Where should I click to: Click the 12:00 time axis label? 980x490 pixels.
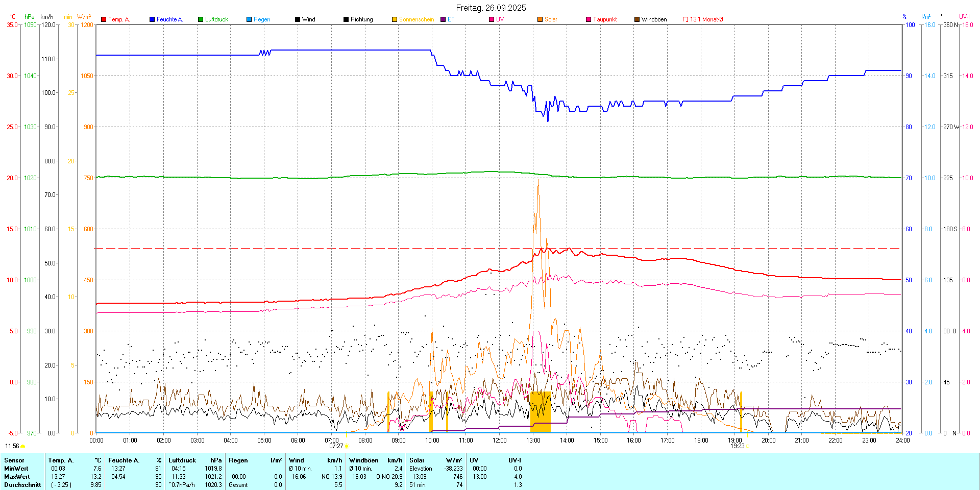499,440
